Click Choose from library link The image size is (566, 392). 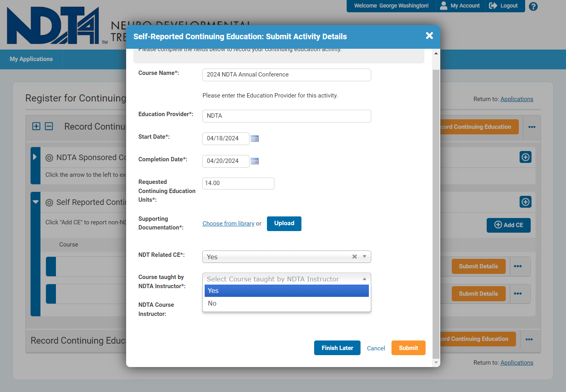[228, 224]
